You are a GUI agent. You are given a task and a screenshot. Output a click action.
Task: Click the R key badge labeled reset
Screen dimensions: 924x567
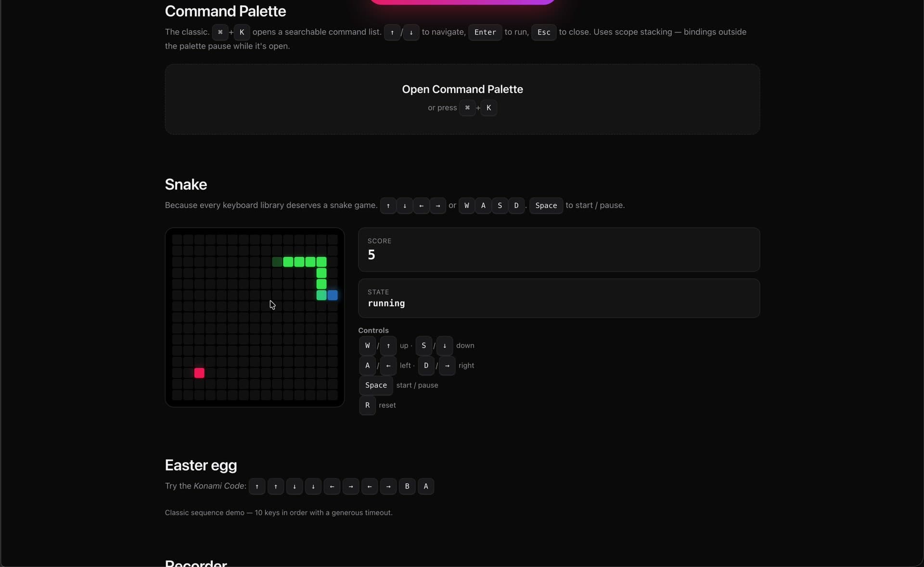(x=367, y=405)
